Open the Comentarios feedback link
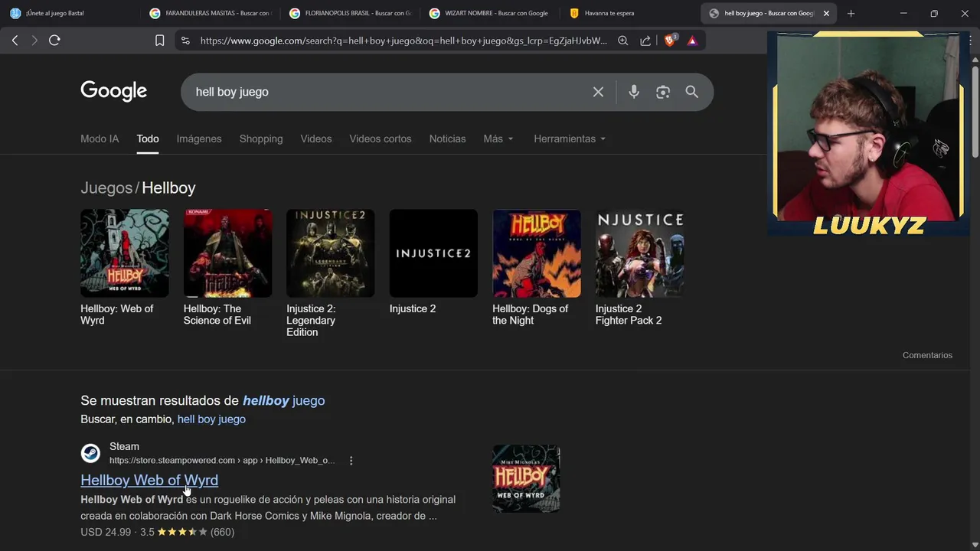 (x=927, y=355)
